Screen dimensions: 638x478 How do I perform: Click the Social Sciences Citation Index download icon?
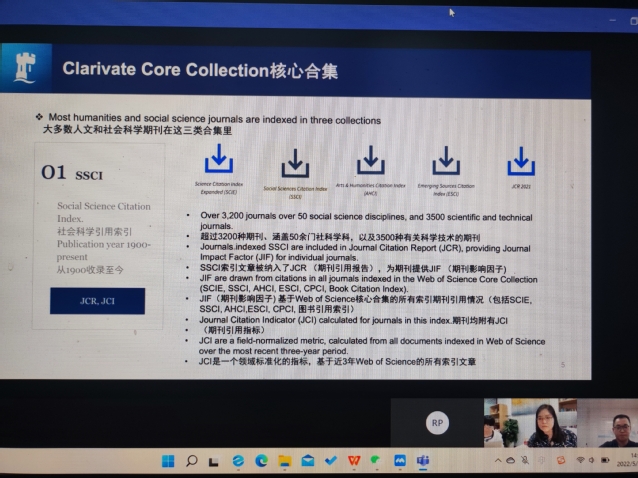pos(295,163)
